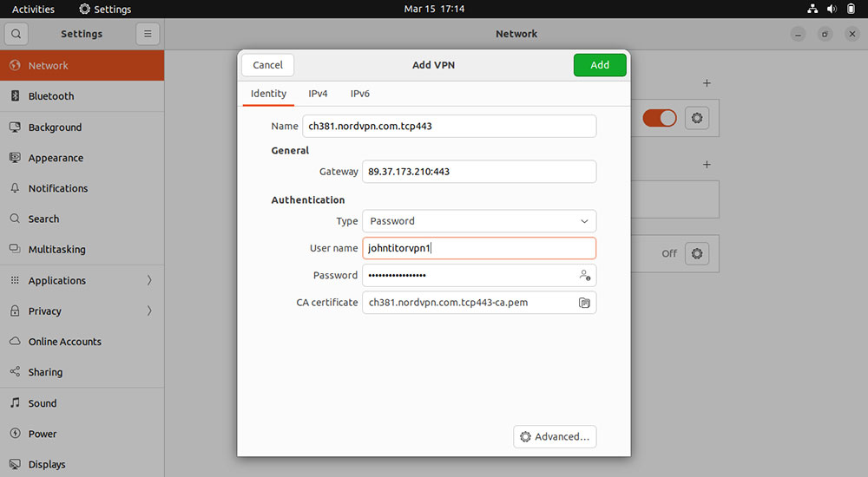Click the Power icon in sidebar
Image resolution: width=868 pixels, height=477 pixels.
(x=15, y=434)
